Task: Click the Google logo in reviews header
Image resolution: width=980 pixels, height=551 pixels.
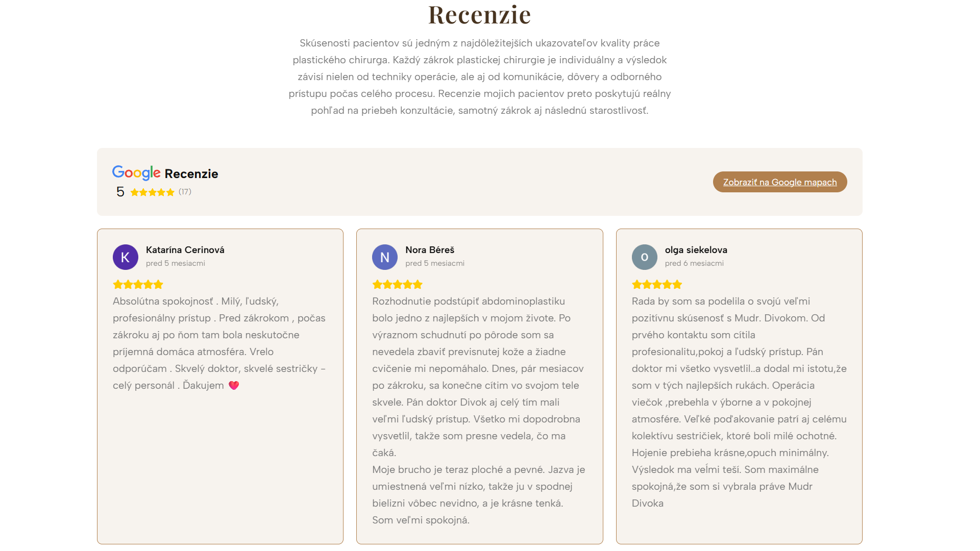Action: 136,173
